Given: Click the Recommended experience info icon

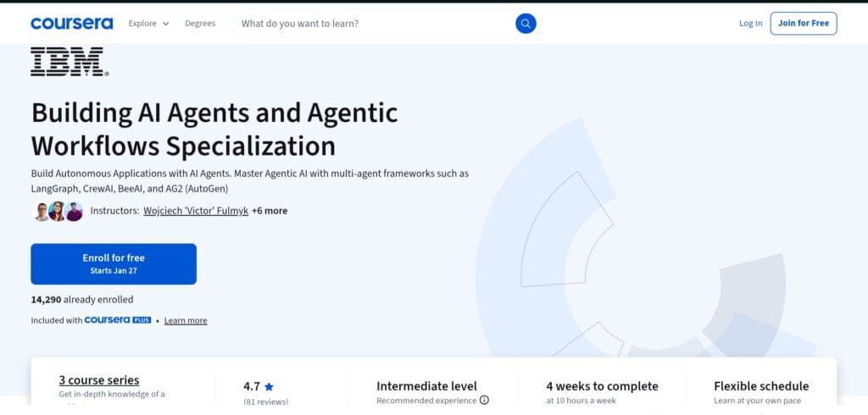Looking at the screenshot, I should (484, 400).
